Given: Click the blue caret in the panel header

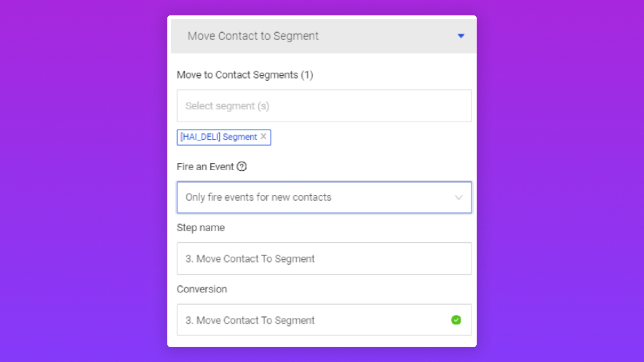Looking at the screenshot, I should [461, 36].
